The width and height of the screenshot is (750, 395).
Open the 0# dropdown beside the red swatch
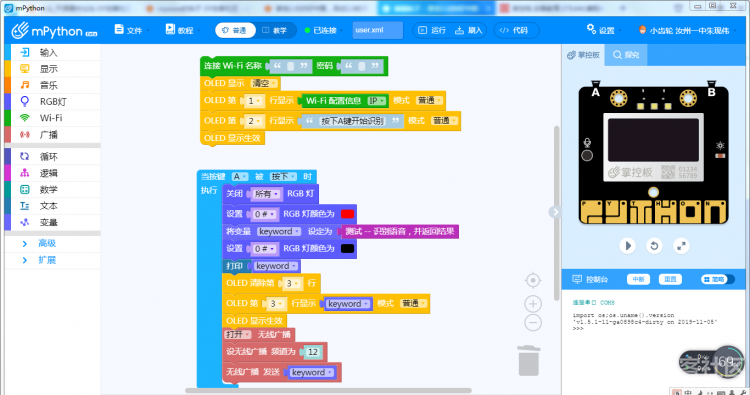click(264, 214)
